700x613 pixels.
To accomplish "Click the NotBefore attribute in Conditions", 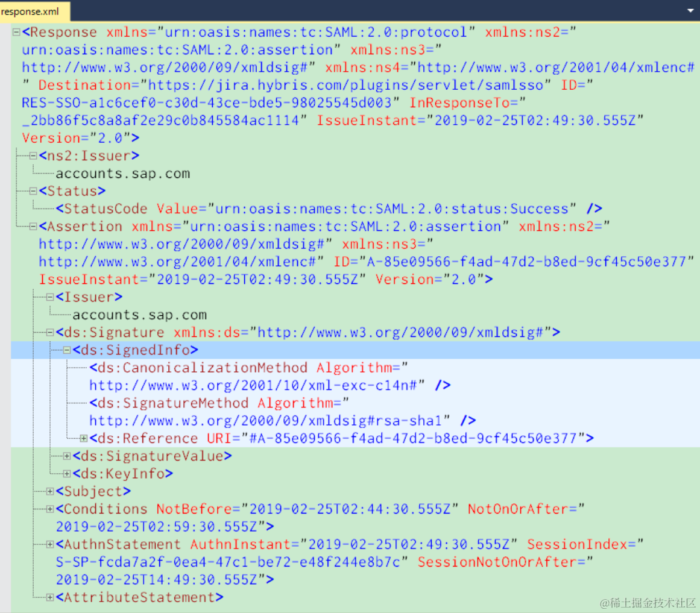I will click(x=194, y=509).
